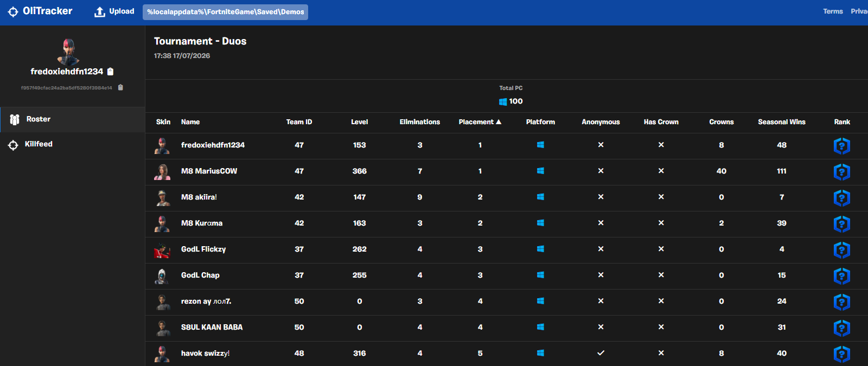Screen dimensions: 868x366
Task: Select player name S8UL KAAN BABA
Action: click(x=212, y=327)
